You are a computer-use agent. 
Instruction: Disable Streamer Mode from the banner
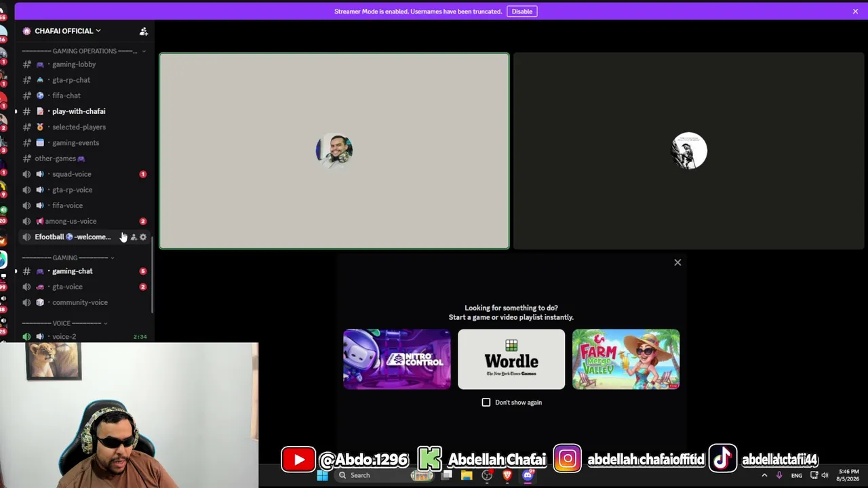pos(522,12)
